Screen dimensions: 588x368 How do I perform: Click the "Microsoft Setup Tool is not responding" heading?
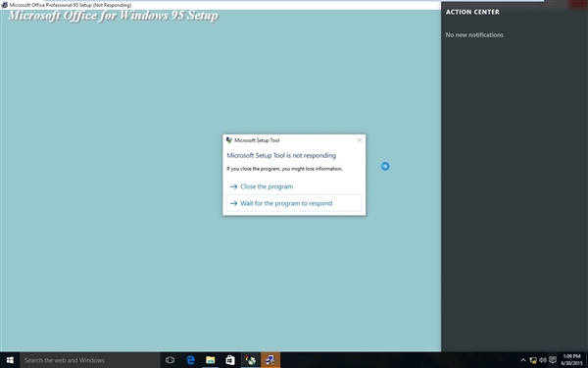coord(281,155)
